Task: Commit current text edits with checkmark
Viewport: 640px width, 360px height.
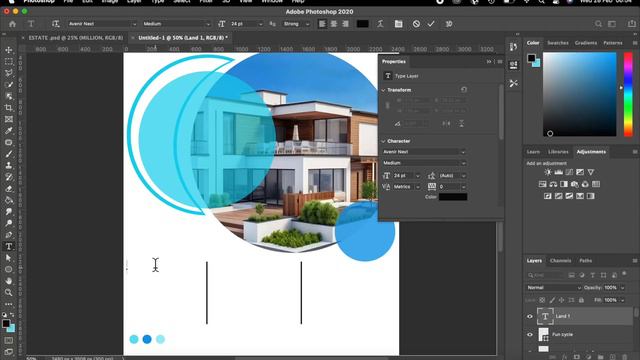Action: click(431, 24)
